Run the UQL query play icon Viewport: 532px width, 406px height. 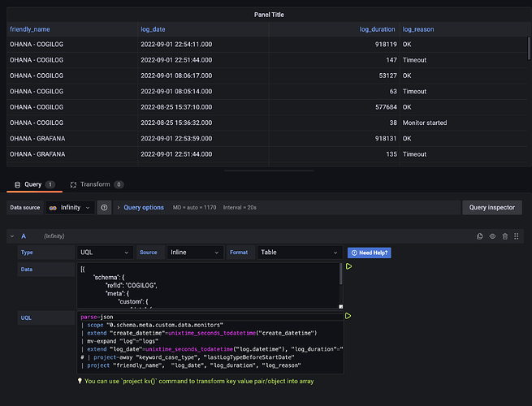(x=348, y=316)
